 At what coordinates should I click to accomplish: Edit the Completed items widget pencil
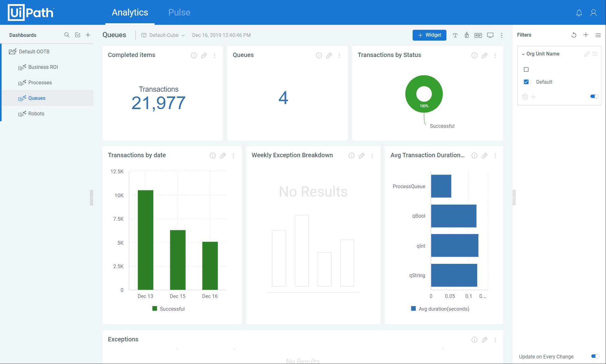pyautogui.click(x=204, y=55)
